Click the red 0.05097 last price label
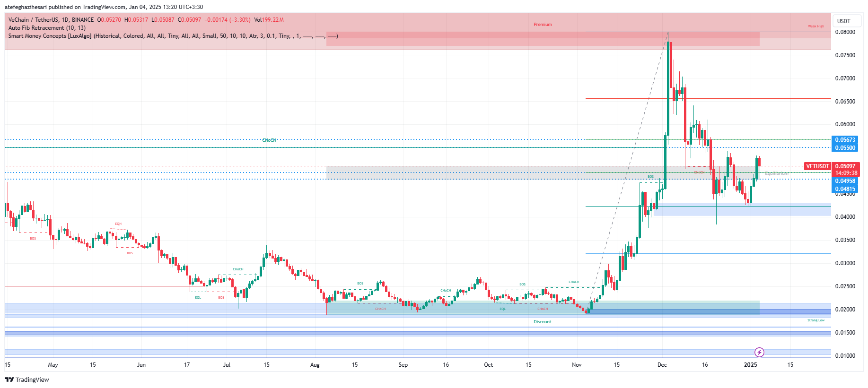Screen dimensions: 868x388 pos(845,166)
